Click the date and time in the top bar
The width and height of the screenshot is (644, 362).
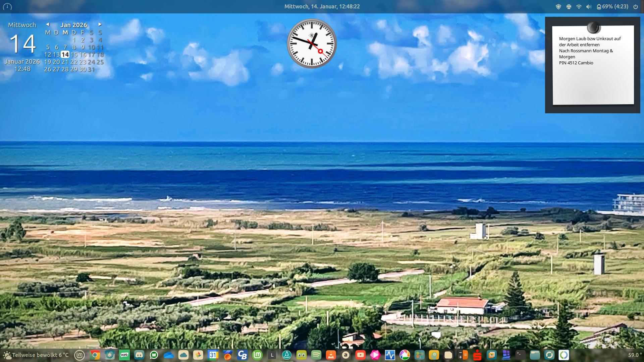point(322,7)
